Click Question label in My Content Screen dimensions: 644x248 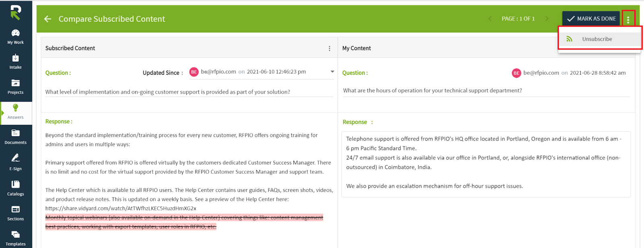coord(355,73)
